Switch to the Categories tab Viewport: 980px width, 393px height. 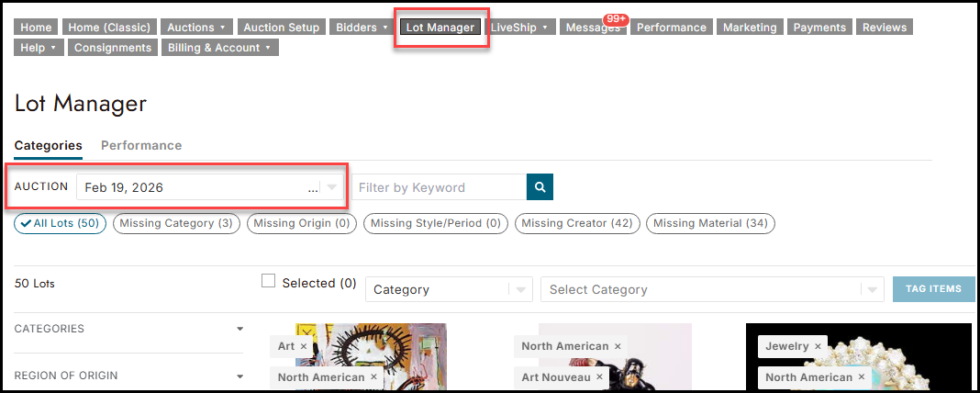(48, 145)
